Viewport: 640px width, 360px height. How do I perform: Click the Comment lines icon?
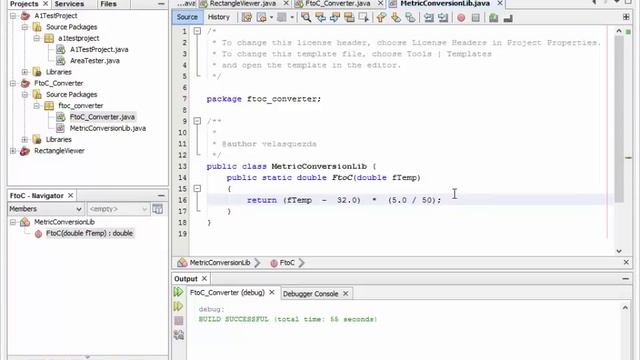(x=493, y=18)
